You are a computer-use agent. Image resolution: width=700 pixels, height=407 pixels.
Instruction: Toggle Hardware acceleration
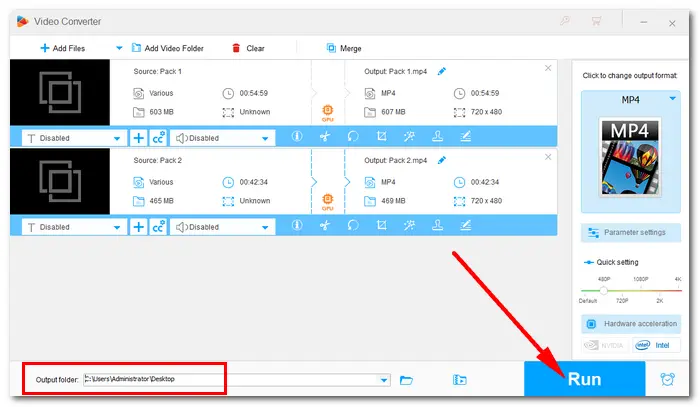[x=631, y=324]
